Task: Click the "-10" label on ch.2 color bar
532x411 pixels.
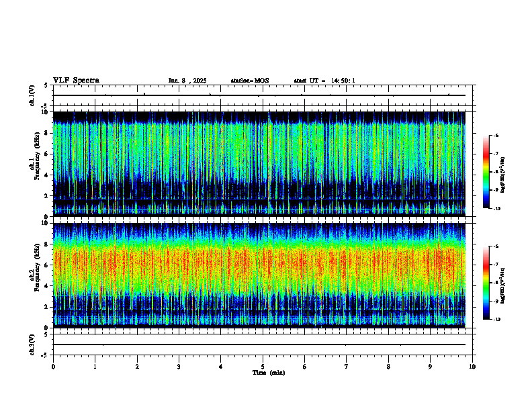Action: (496, 320)
